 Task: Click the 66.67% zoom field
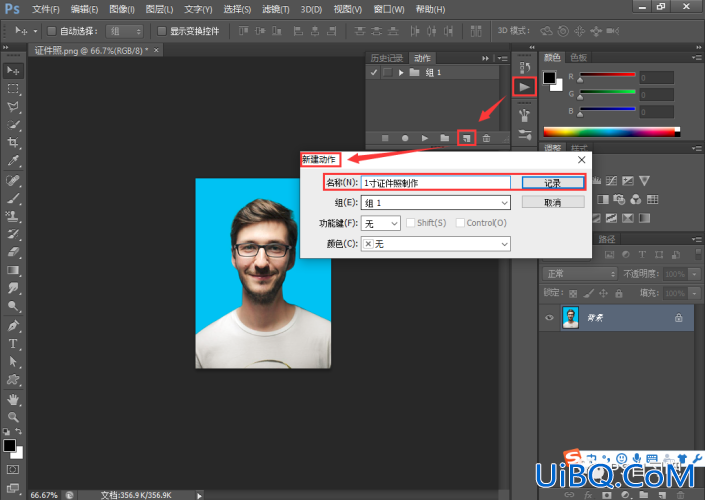44,495
